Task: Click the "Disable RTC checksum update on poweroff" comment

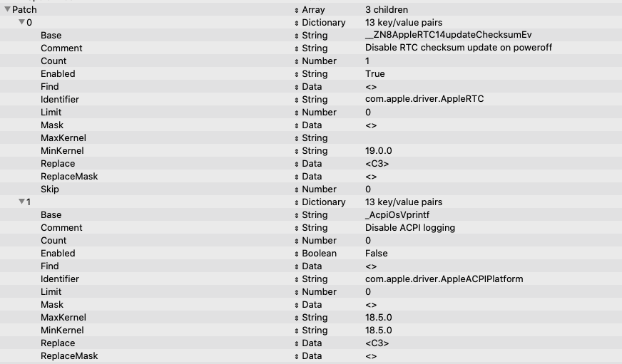Action: (x=458, y=48)
